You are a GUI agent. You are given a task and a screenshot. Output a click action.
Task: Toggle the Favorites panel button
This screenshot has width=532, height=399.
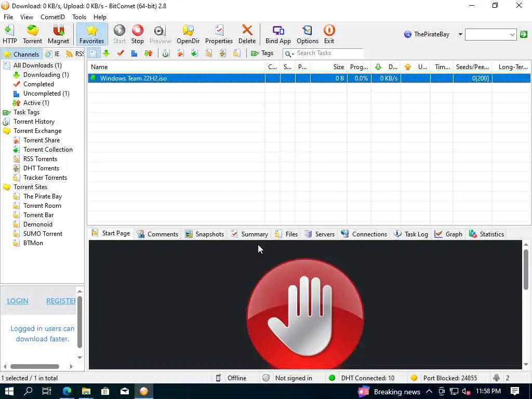(x=91, y=34)
